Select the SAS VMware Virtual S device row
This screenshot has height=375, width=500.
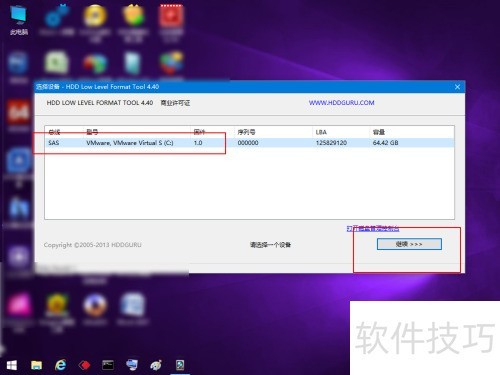click(x=249, y=143)
